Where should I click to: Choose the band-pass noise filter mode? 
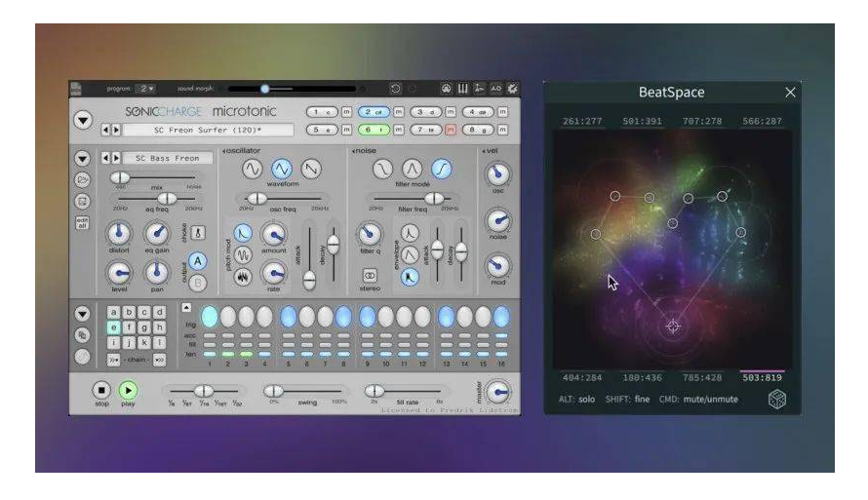[412, 169]
